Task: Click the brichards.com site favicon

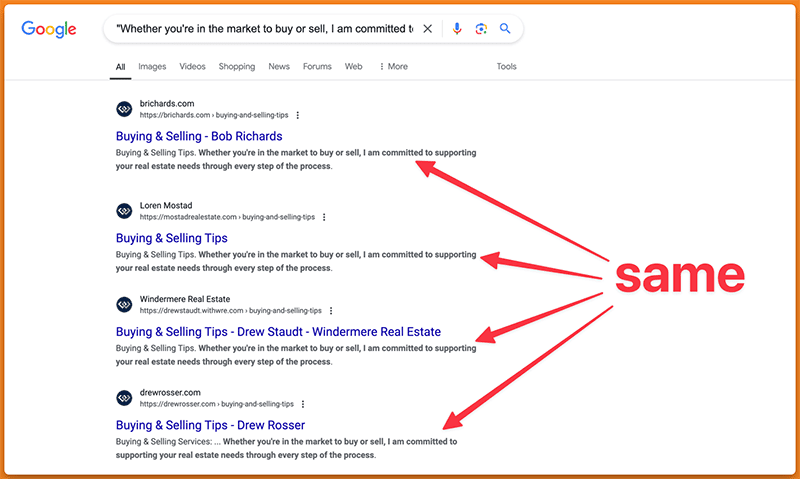Action: (124, 109)
